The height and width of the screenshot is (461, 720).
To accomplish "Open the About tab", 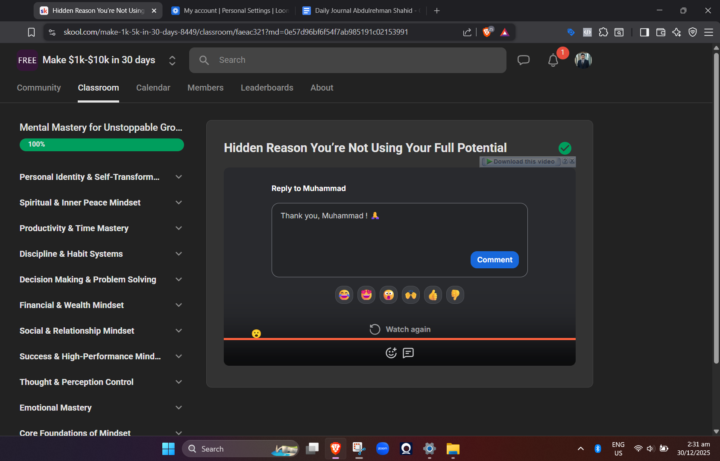I will (321, 88).
